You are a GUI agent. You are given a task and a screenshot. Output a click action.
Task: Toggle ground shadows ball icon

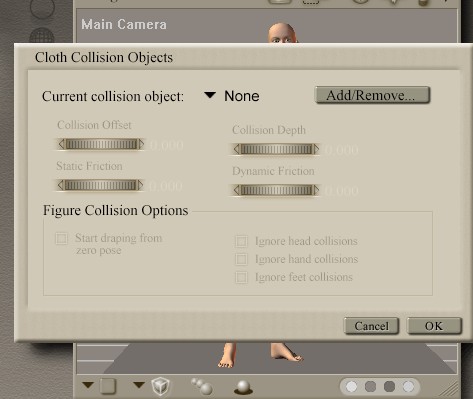point(243,387)
